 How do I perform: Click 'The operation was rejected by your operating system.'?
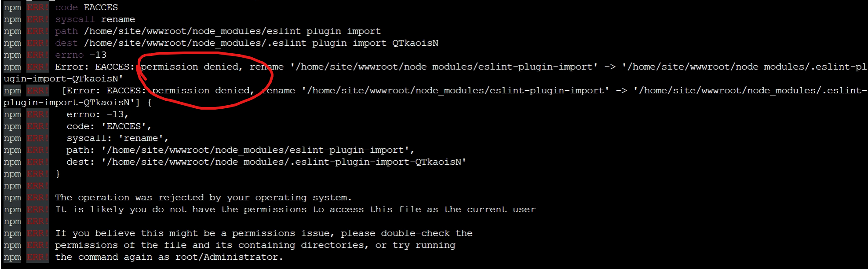point(203,198)
